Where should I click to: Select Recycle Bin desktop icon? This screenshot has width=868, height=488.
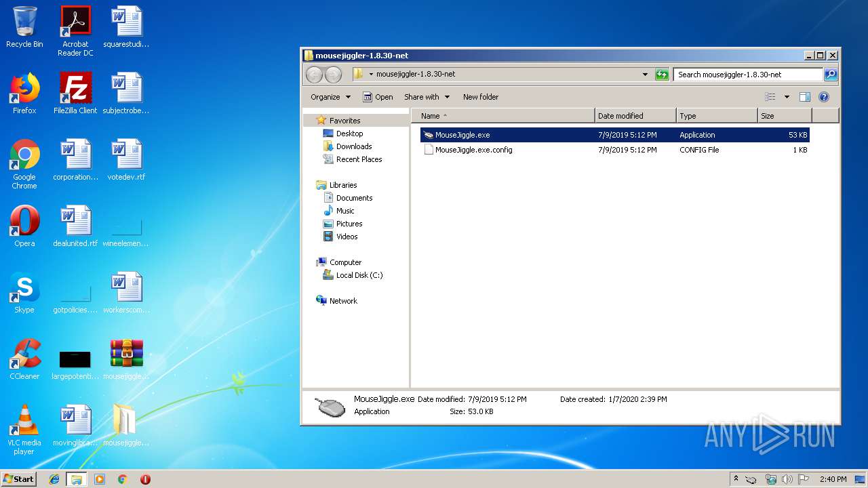pyautogui.click(x=24, y=27)
